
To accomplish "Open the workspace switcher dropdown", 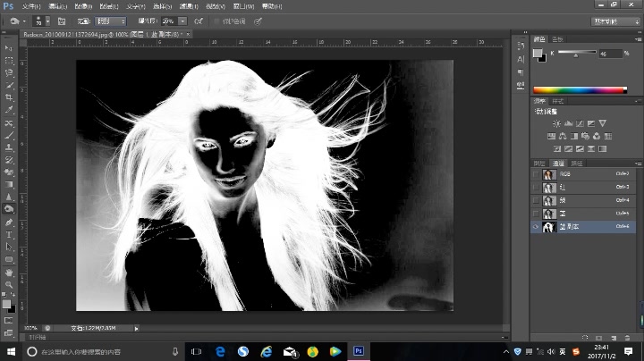I will tap(615, 21).
